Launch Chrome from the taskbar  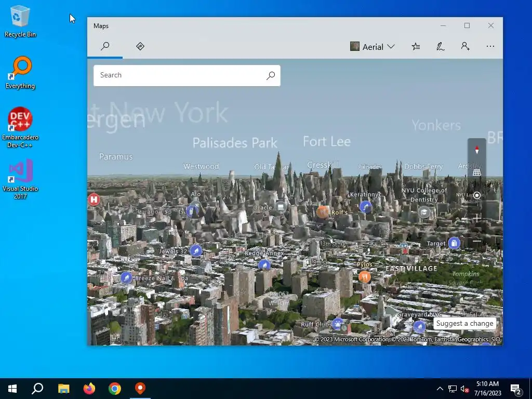point(115,389)
